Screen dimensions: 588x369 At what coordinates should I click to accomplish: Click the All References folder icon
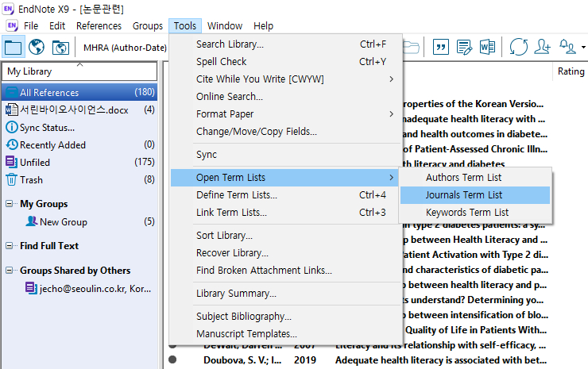tap(12, 92)
